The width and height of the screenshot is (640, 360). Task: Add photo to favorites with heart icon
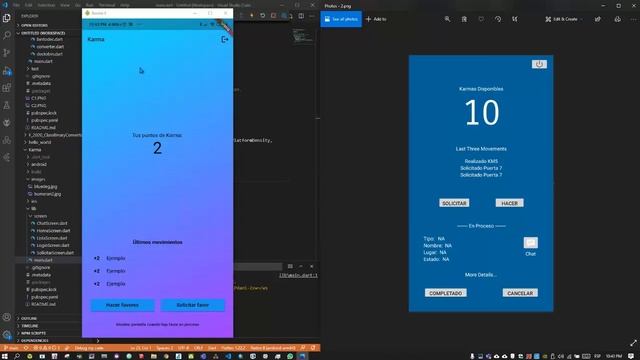pos(481,19)
